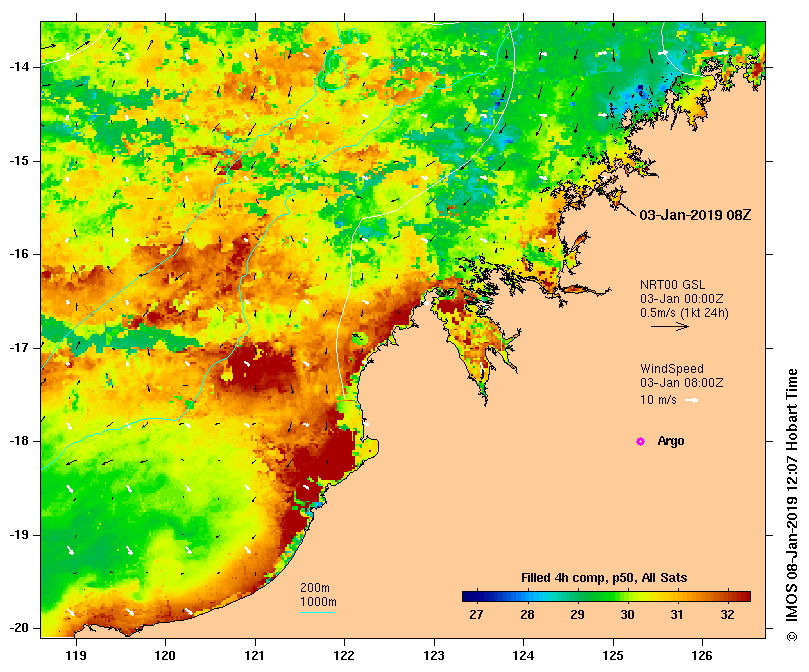Click the cyan 1000m depth line sample
The width and height of the screenshot is (809, 672).
tap(317, 613)
